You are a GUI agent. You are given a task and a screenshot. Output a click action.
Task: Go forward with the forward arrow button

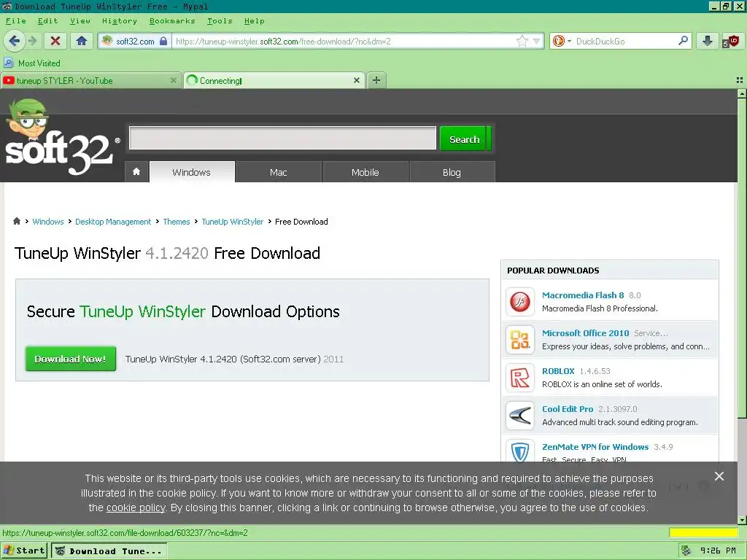tap(32, 41)
